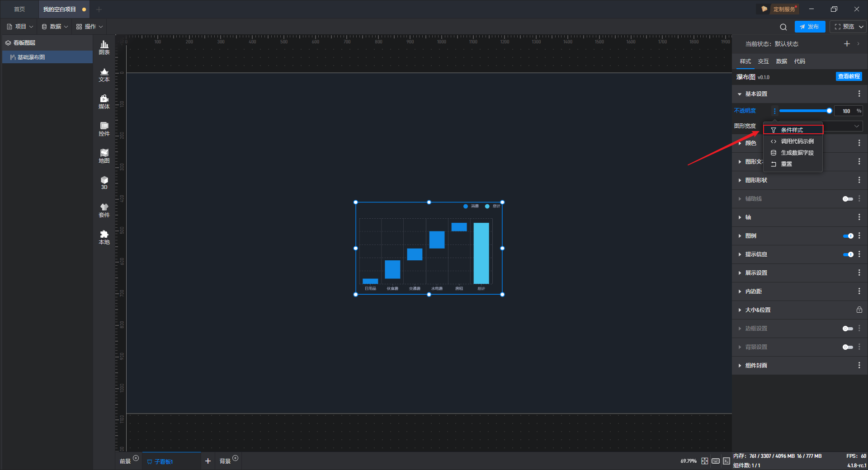Click the 预览 preview button
The height and width of the screenshot is (470, 868).
[x=844, y=27]
